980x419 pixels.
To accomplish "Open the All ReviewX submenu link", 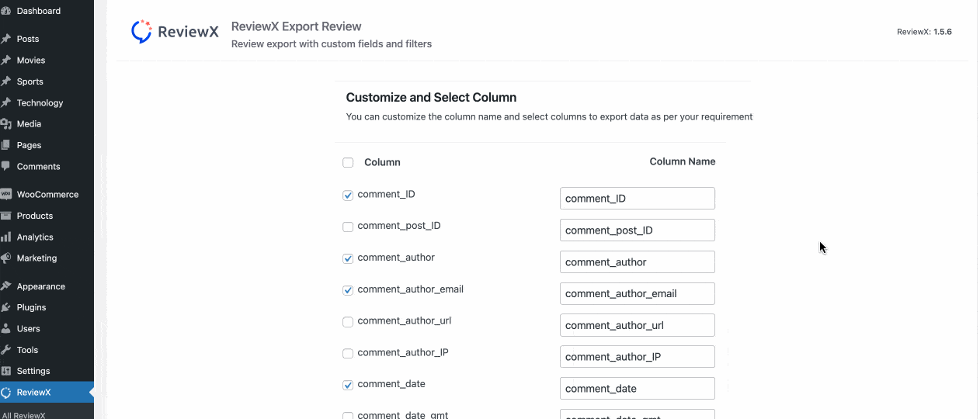I will coord(23,415).
